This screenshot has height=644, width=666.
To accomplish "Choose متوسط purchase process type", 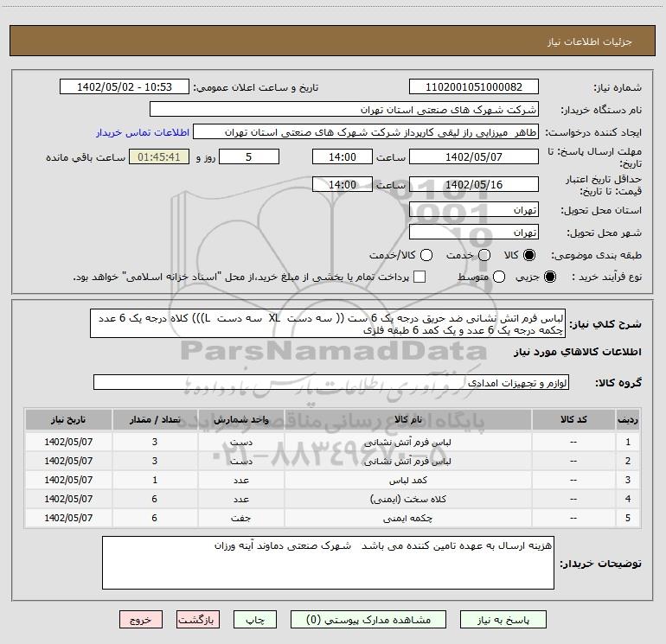I will pyautogui.click(x=499, y=277).
